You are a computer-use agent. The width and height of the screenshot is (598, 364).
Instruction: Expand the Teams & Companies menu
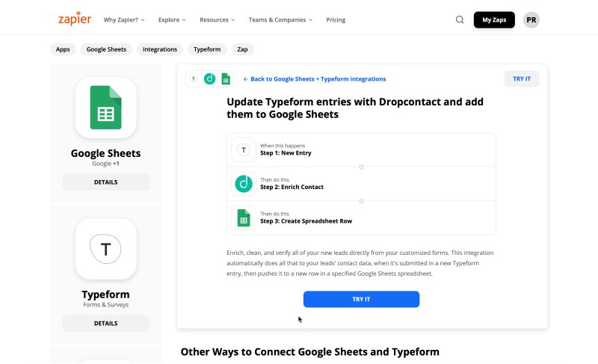(281, 20)
